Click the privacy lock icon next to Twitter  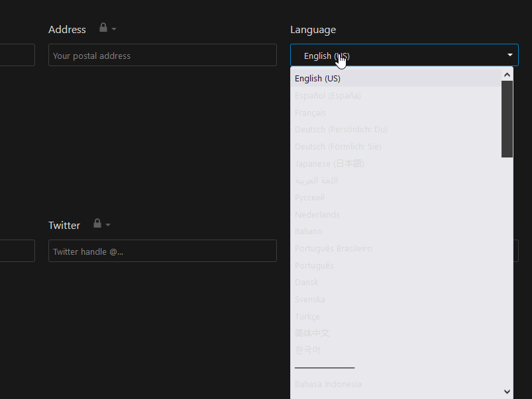[97, 224]
